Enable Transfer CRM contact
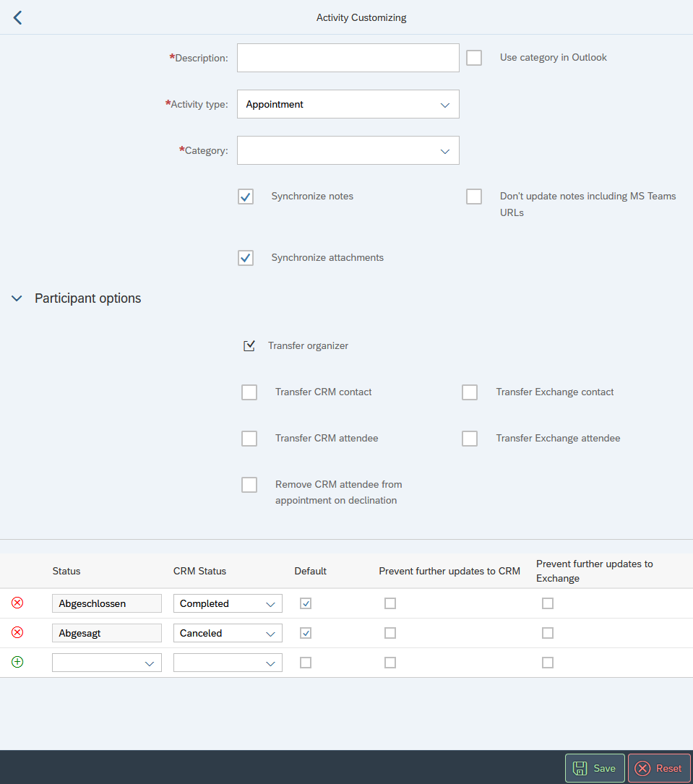The height and width of the screenshot is (784, 693). (x=249, y=392)
